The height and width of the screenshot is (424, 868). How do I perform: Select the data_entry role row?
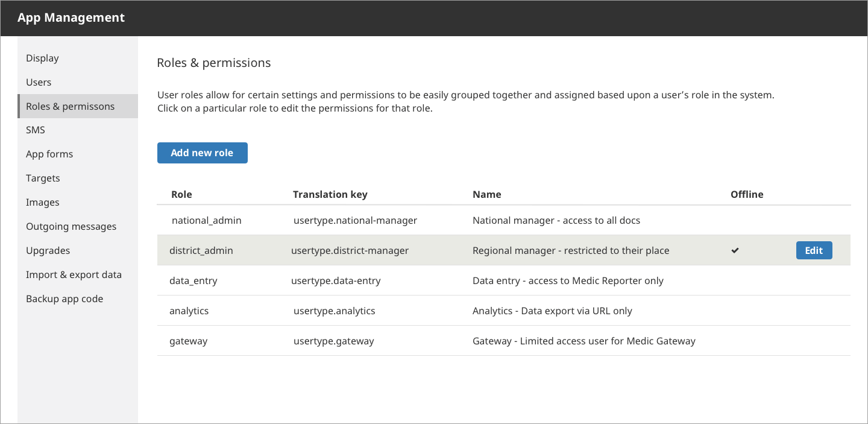click(x=504, y=280)
